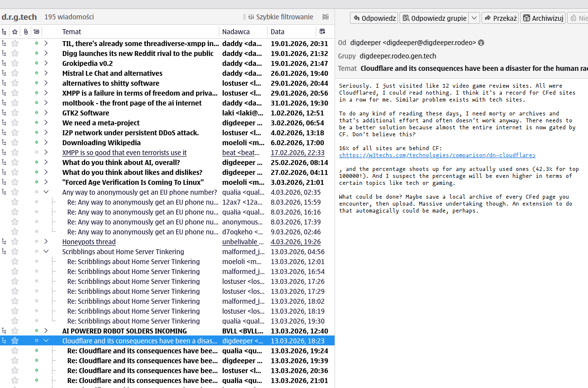Star the 'Honeypots thread' message
The image size is (588, 388).
pos(15,242)
